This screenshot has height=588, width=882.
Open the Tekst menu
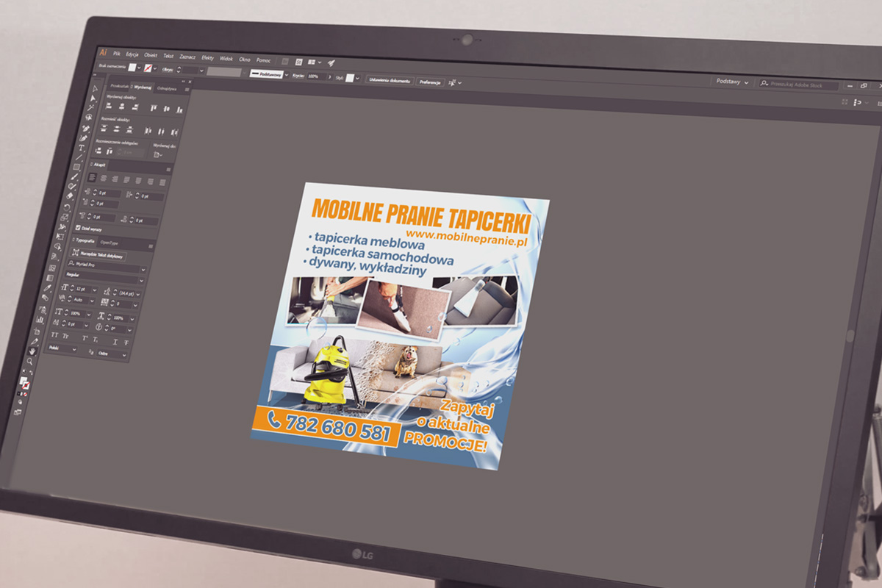point(168,56)
